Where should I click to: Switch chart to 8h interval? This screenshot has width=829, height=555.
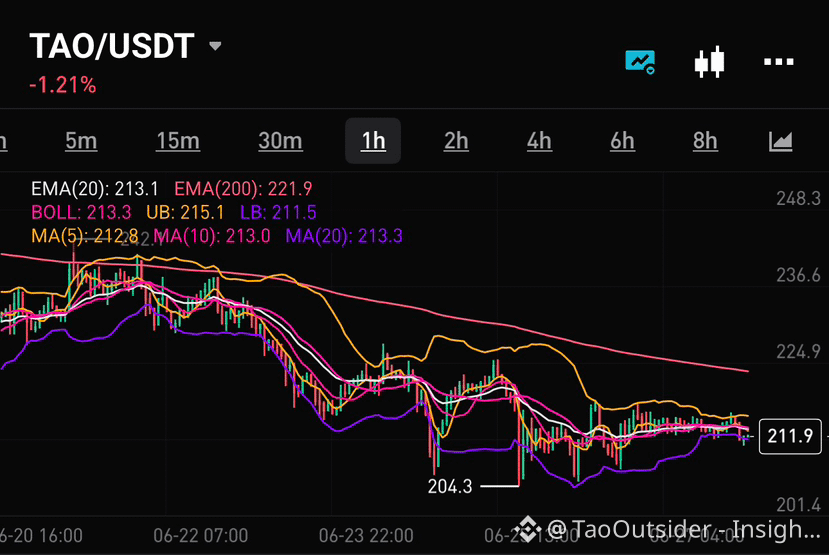pos(705,141)
